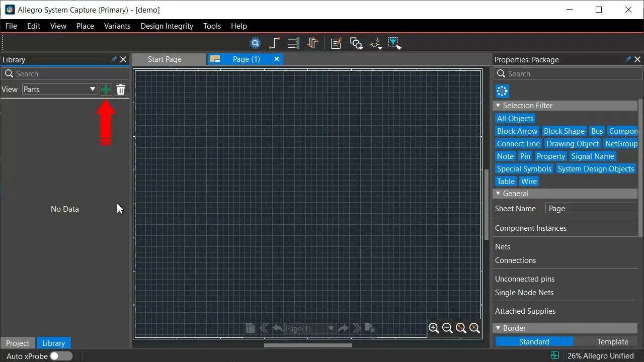Select the bus lines tool icon
This screenshot has width=644, height=362.
(293, 43)
